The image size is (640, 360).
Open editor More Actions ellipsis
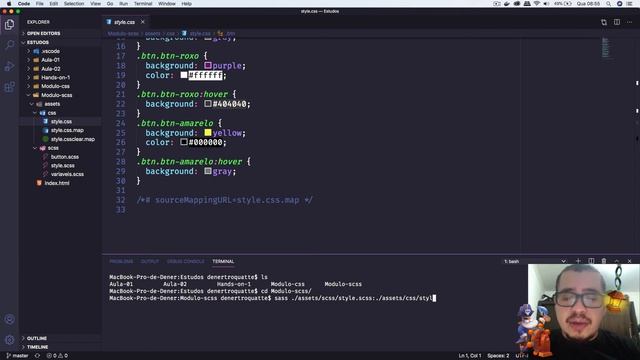[629, 22]
